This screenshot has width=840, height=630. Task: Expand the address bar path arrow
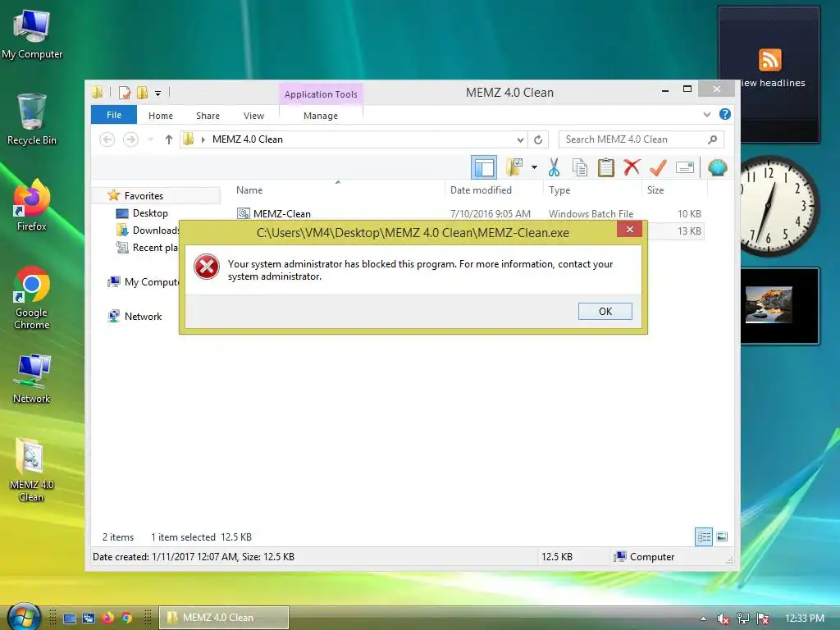(x=203, y=139)
